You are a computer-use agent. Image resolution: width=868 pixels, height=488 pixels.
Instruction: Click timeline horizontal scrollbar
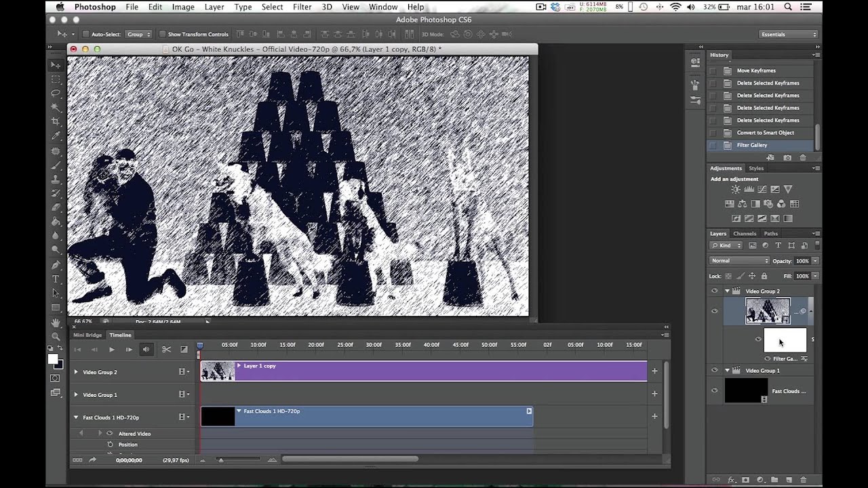[350, 459]
